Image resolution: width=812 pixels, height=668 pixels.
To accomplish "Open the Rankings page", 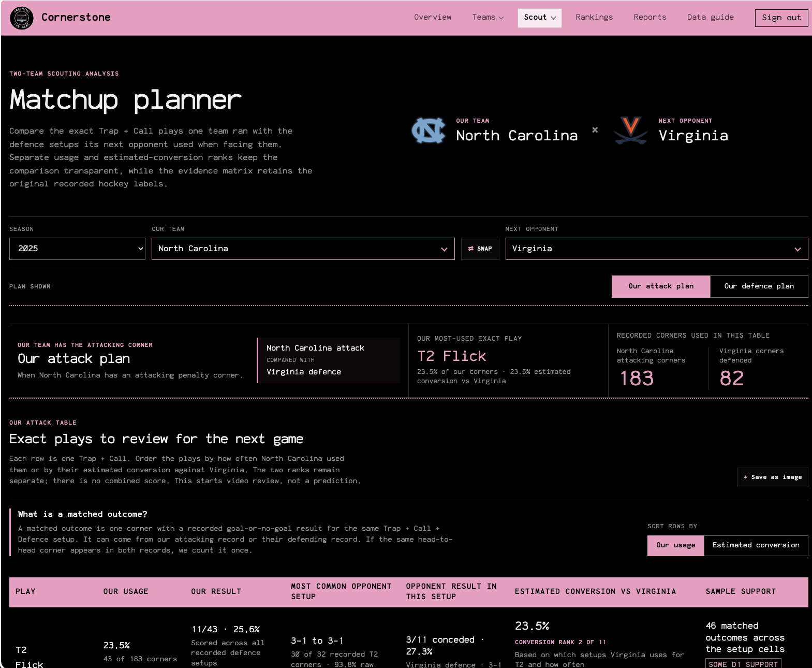I will pos(594,18).
